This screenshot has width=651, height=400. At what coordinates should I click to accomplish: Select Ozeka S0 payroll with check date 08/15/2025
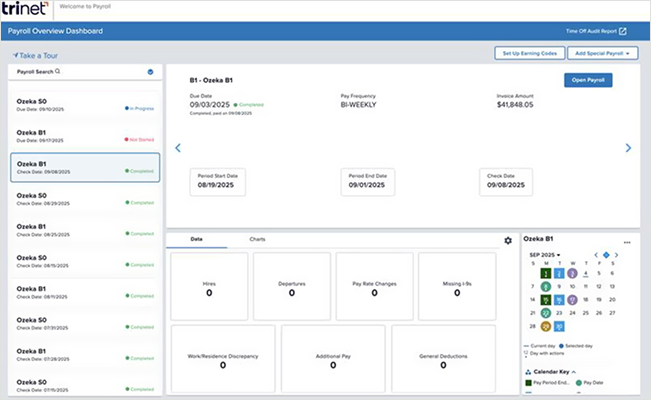point(85,261)
